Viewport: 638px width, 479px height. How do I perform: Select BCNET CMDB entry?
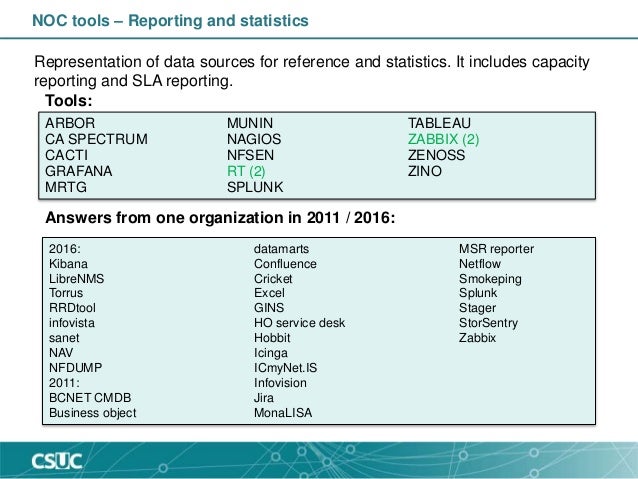coord(90,398)
